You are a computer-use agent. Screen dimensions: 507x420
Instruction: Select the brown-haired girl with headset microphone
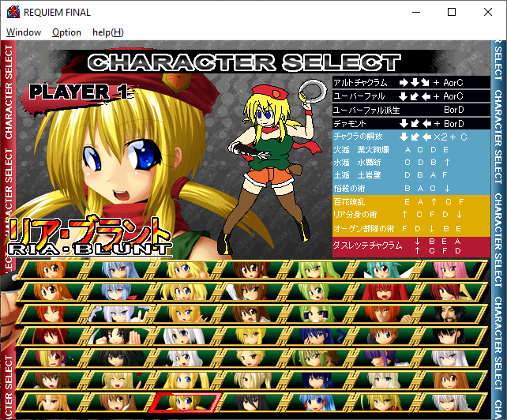119,402
